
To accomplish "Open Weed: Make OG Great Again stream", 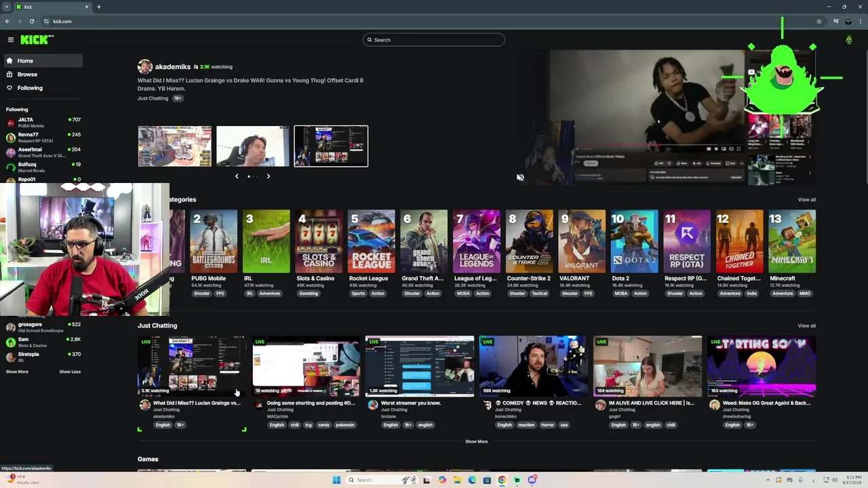I will pyautogui.click(x=762, y=366).
